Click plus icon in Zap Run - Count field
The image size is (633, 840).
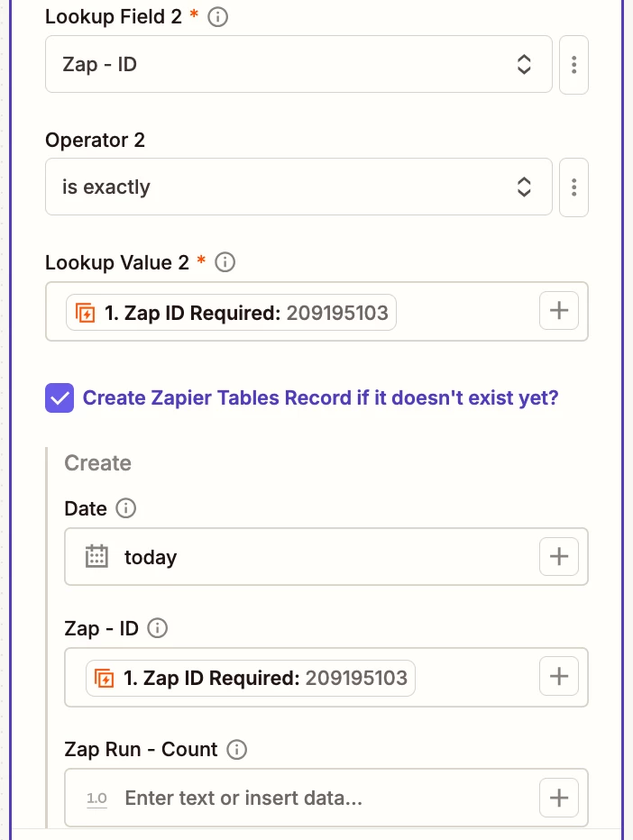coord(559,798)
